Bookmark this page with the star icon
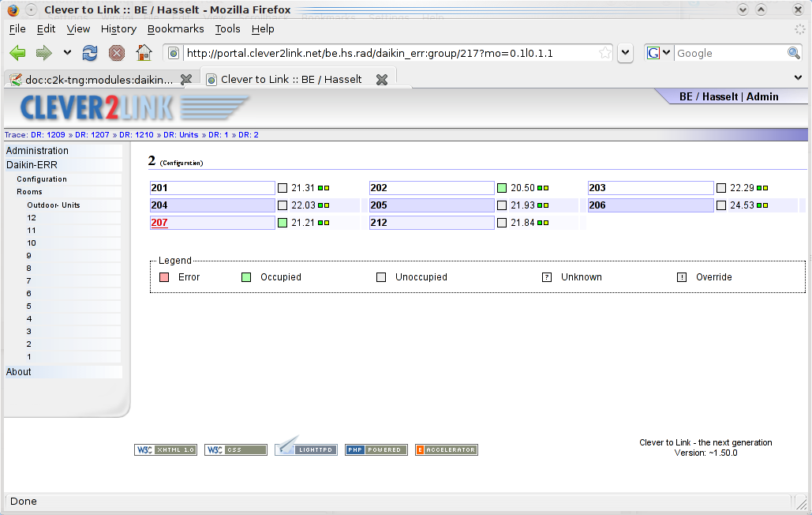The image size is (812, 515). click(x=604, y=53)
